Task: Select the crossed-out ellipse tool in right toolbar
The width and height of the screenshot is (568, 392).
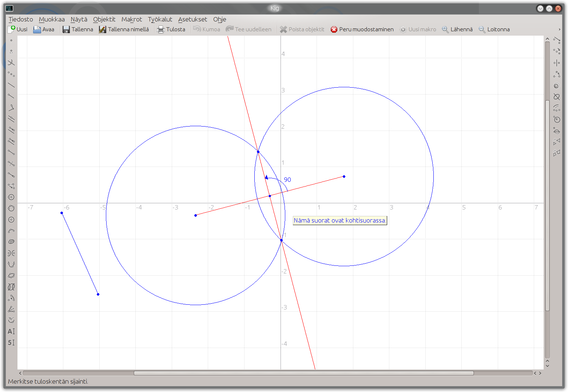Action: (x=557, y=97)
